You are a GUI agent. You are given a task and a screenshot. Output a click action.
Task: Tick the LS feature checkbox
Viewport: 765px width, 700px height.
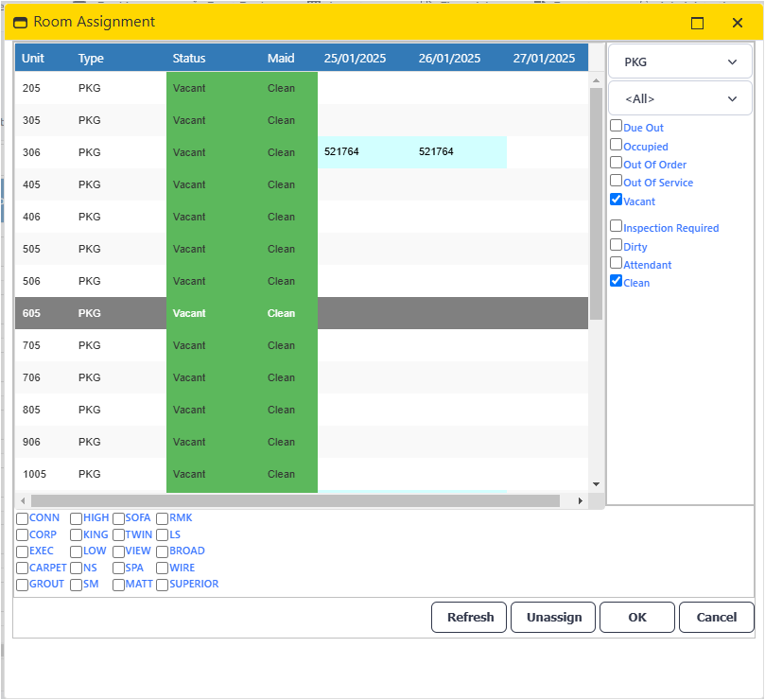point(162,535)
